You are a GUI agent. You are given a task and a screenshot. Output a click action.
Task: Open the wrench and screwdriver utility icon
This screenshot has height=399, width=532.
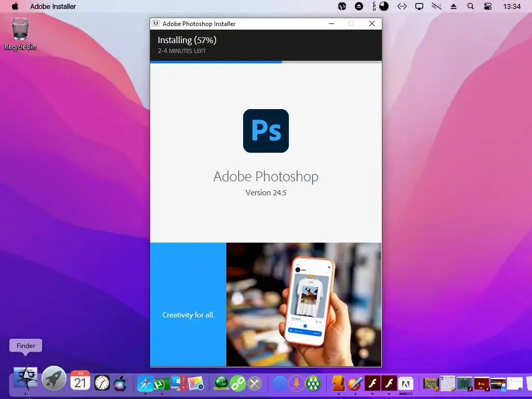tap(255, 384)
